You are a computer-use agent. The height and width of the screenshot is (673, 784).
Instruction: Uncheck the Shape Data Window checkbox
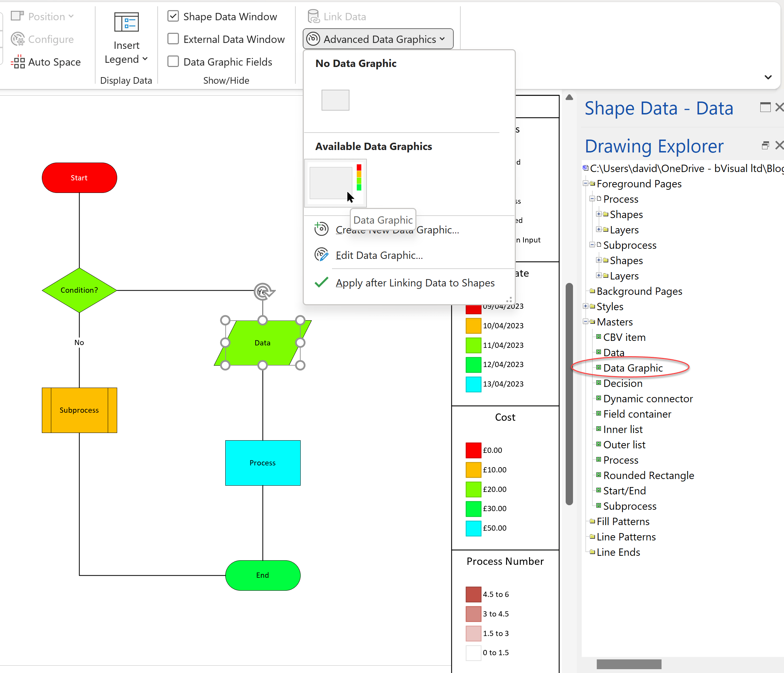click(x=173, y=16)
